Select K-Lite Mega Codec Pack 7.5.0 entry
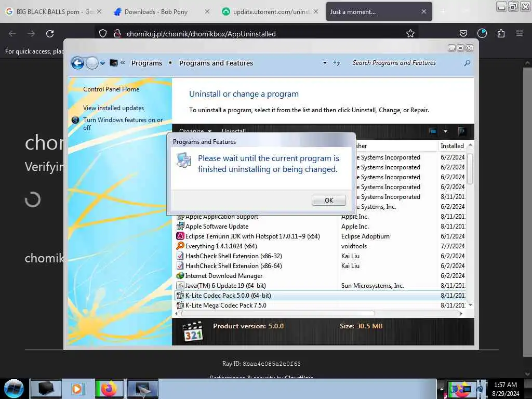The width and height of the screenshot is (532, 399). [x=321, y=305]
